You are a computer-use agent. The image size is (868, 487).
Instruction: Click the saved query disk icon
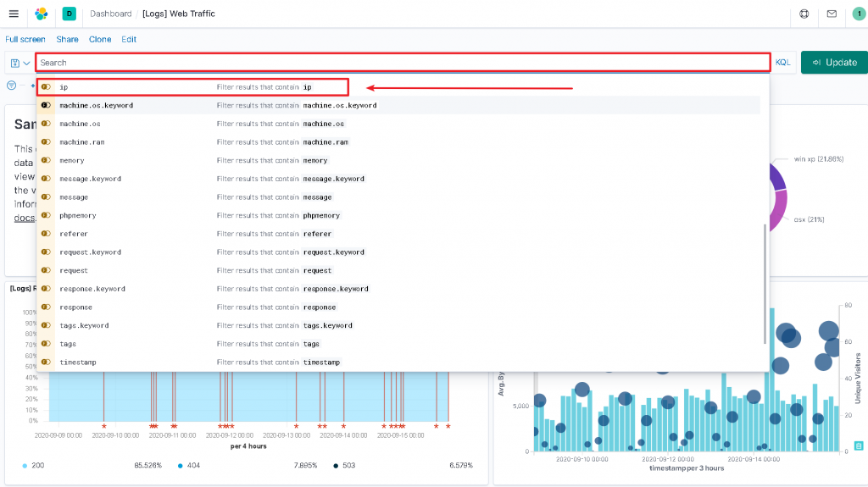pos(15,63)
